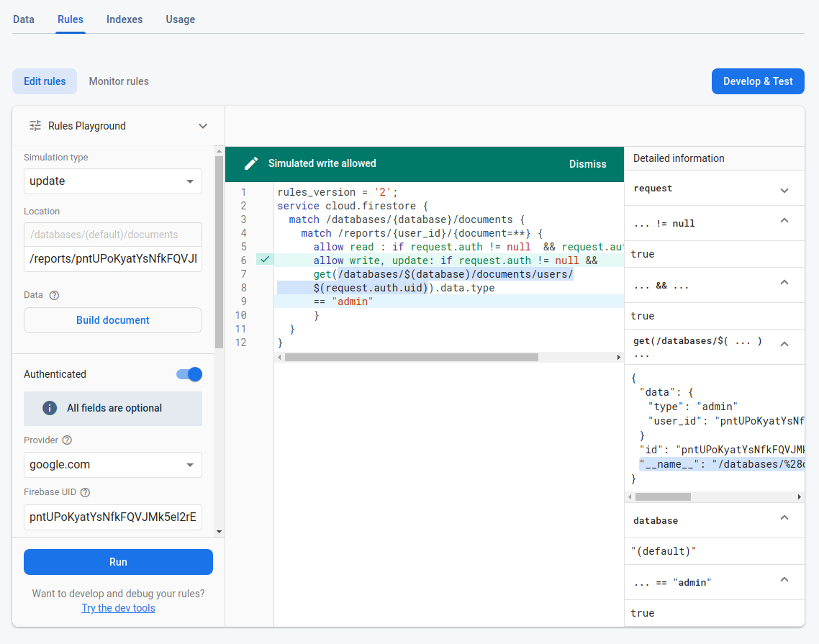This screenshot has width=819, height=644.
Task: Open the Provider help icon
Action: [65, 440]
